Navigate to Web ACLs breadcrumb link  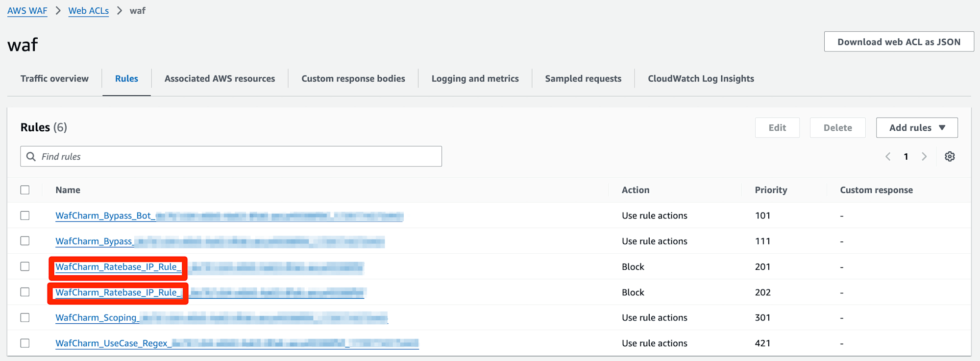pyautogui.click(x=88, y=11)
